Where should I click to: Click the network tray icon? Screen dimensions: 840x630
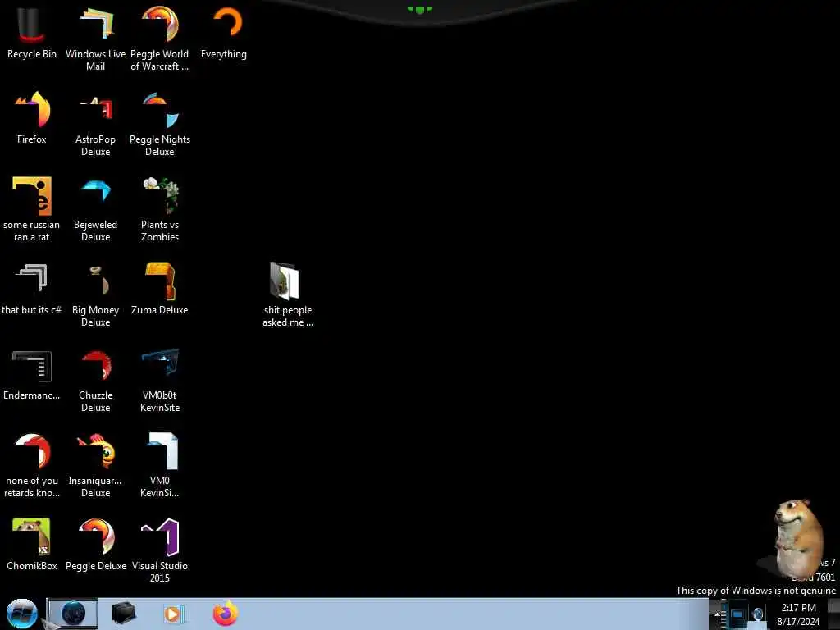(737, 614)
